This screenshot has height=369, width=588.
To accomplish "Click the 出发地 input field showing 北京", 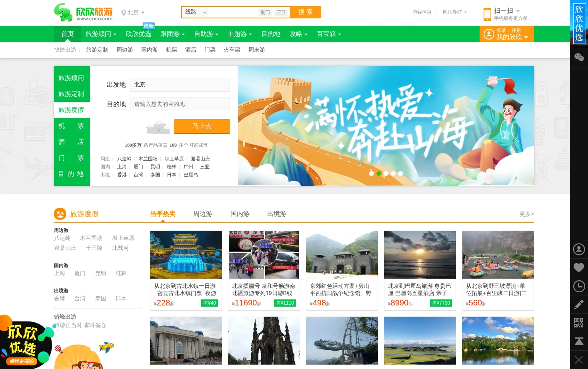I will pos(180,85).
